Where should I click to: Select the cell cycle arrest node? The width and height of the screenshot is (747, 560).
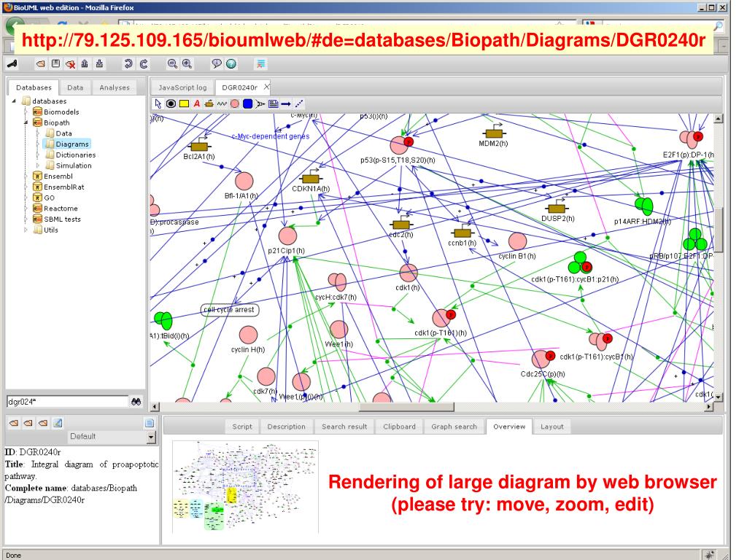230,310
